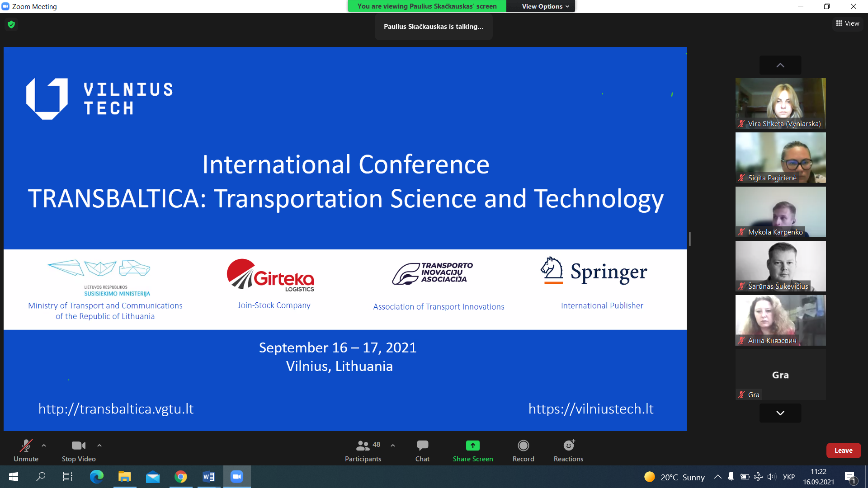This screenshot has width=868, height=488.
Task: Click Zoom icon on taskbar
Action: coord(237,477)
